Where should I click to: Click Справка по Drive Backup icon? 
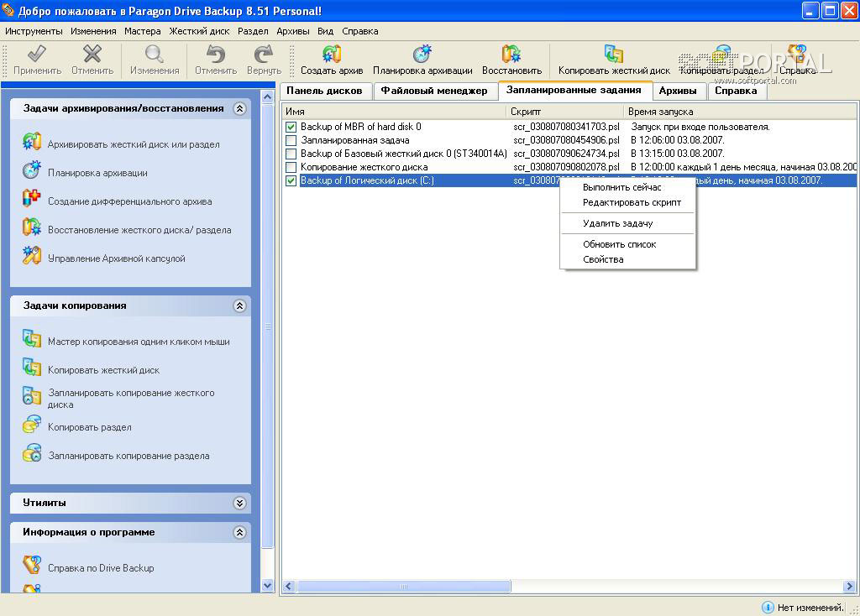coord(32,565)
